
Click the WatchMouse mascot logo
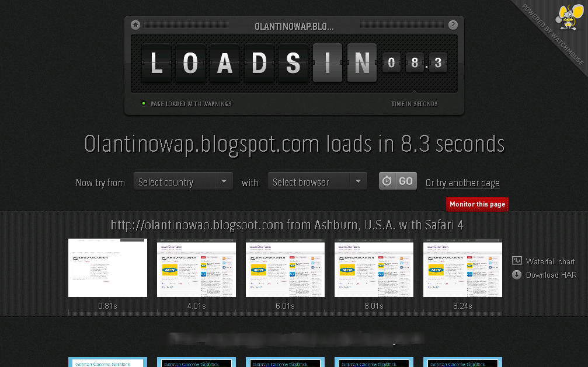570,16
